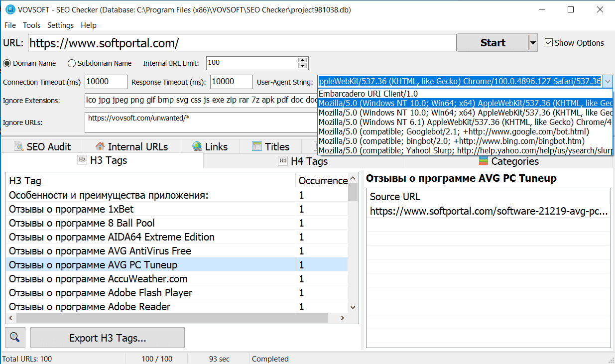The height and width of the screenshot is (364, 615).
Task: Select the Domain Name radio button
Action: point(7,63)
